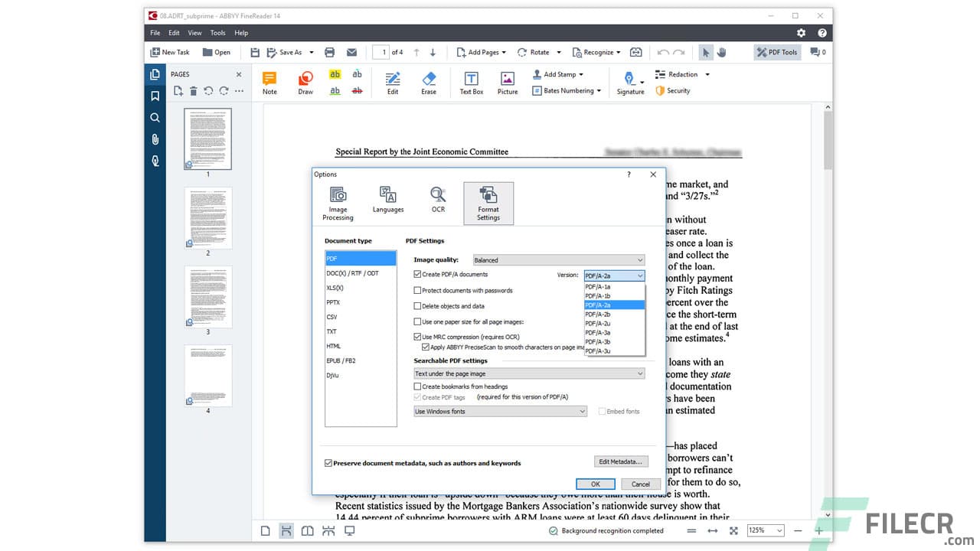This screenshot has height=551, width=980.
Task: Insert a Picture into the document
Action: 507,81
